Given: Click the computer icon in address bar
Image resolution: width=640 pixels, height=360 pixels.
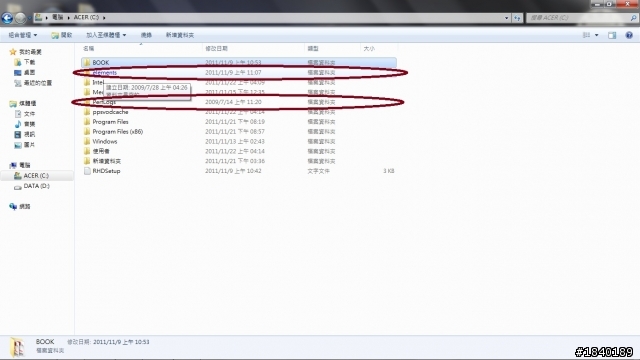Looking at the screenshot, I should point(38,18).
